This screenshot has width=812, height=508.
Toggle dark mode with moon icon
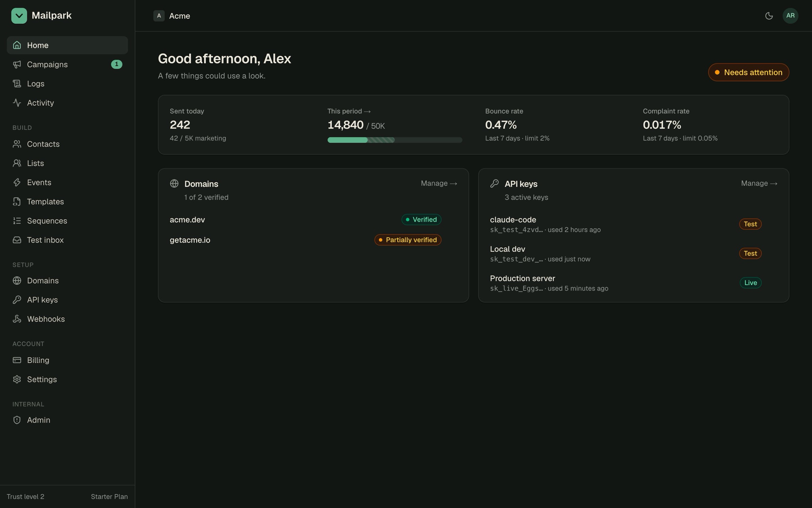[769, 16]
